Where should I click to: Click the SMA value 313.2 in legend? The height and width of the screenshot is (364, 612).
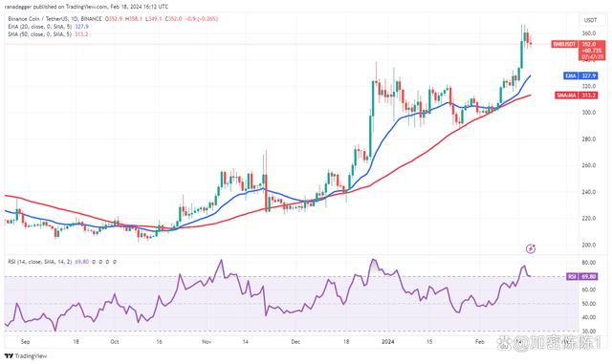[81, 34]
